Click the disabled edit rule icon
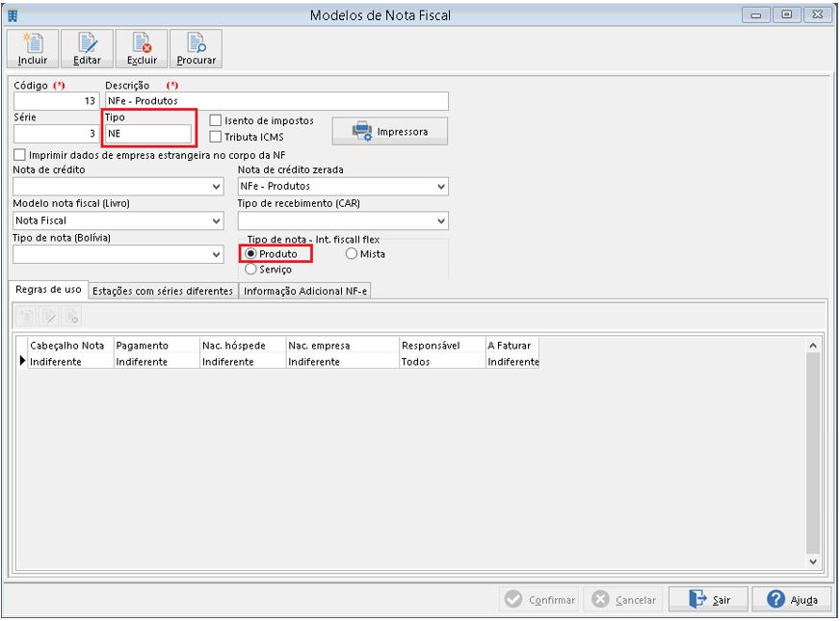This screenshot has height=621, width=840. pyautogui.click(x=49, y=317)
